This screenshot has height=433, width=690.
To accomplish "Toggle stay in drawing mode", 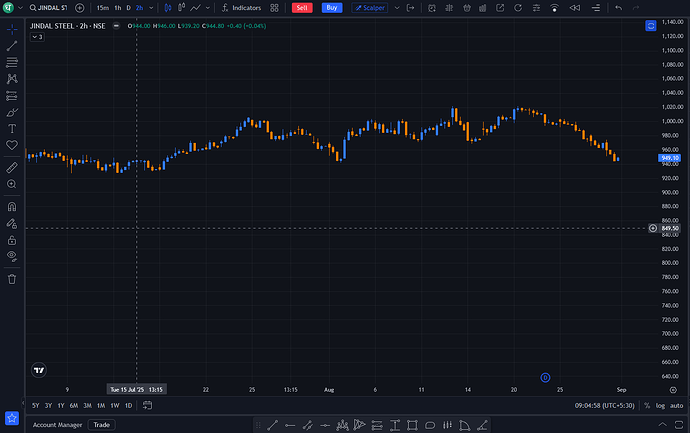I will pos(12,224).
